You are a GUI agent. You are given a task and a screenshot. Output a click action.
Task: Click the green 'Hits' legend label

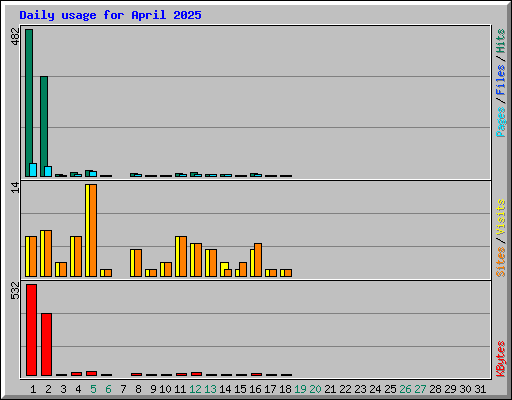click(500, 41)
